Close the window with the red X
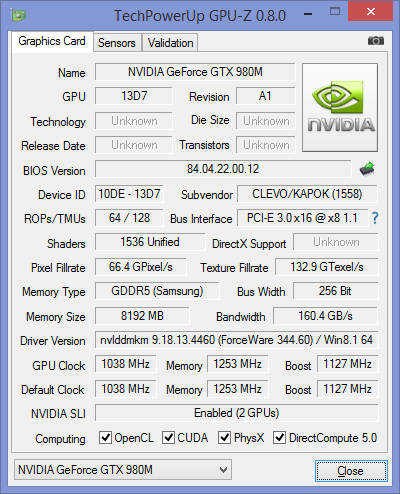Screen dimensions: 400x494 (x=370, y=12)
